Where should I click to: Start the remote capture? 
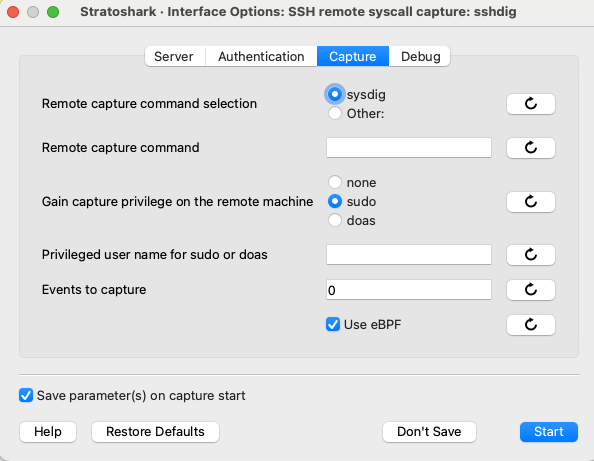pyautogui.click(x=549, y=432)
